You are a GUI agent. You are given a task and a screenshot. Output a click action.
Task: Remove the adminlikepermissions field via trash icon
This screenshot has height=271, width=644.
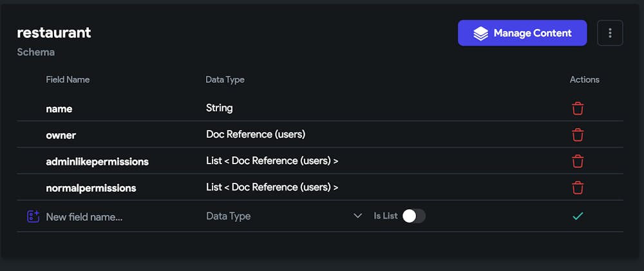click(x=578, y=161)
